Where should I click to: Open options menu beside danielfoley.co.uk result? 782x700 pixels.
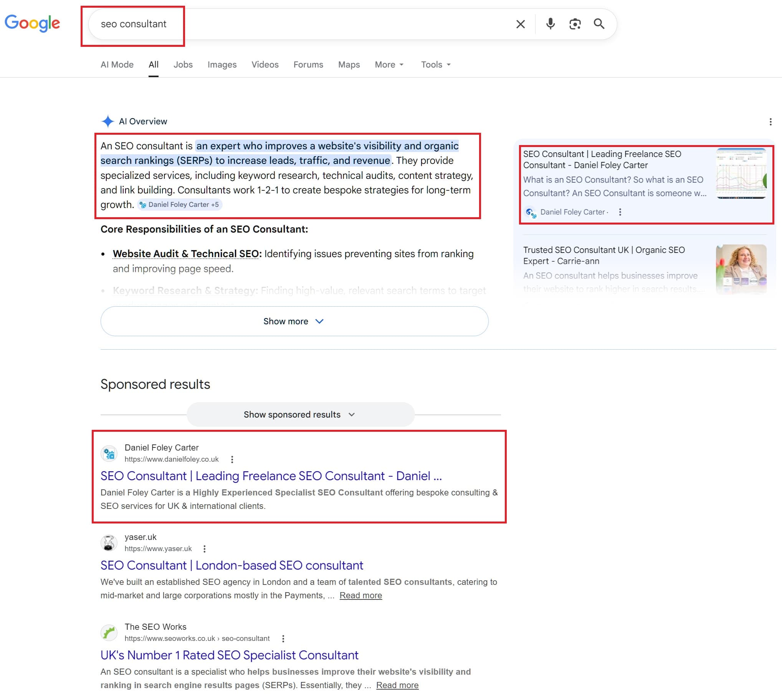232,459
